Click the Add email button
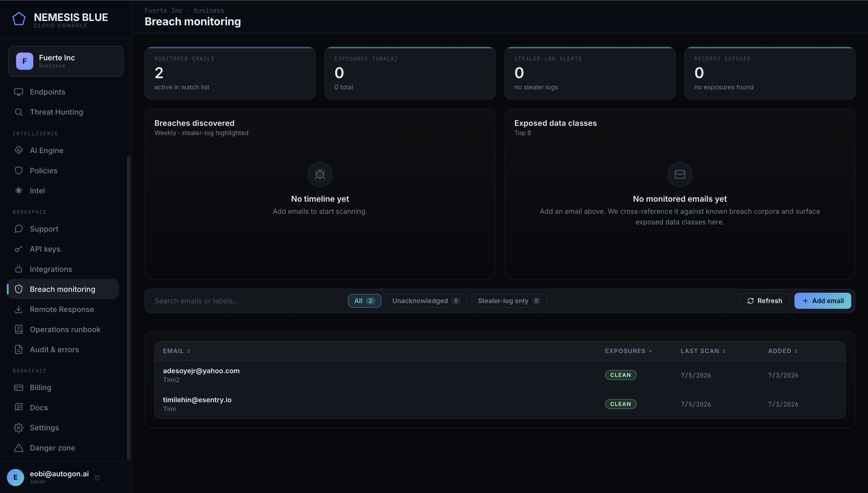 click(822, 301)
